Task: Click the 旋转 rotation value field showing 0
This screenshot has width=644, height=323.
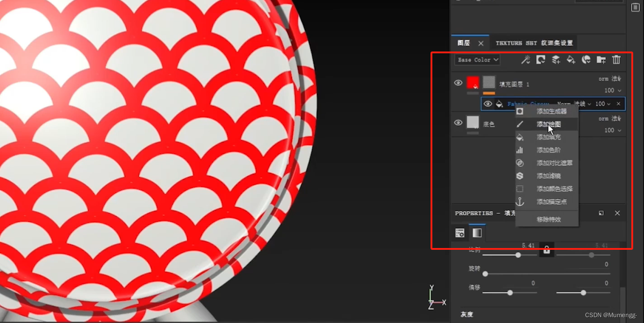Action: coord(606,265)
